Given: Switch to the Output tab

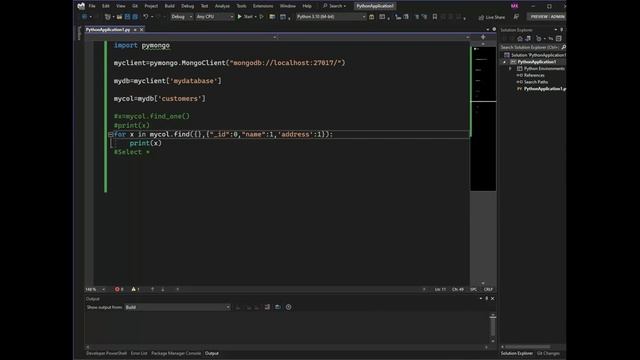Looking at the screenshot, I should tap(211, 353).
